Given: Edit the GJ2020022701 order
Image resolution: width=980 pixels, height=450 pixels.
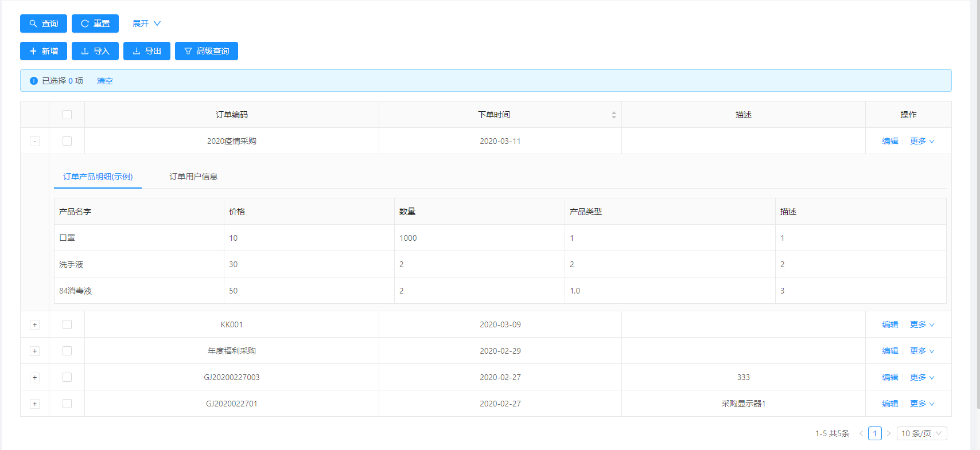Looking at the screenshot, I should point(890,404).
